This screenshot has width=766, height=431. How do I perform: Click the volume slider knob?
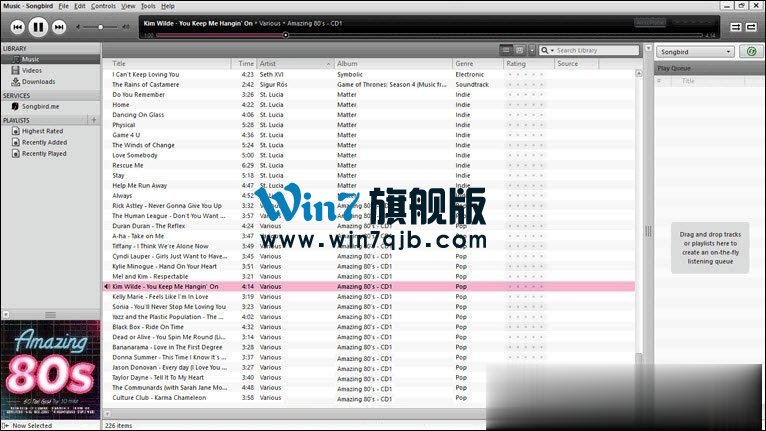pos(100,27)
